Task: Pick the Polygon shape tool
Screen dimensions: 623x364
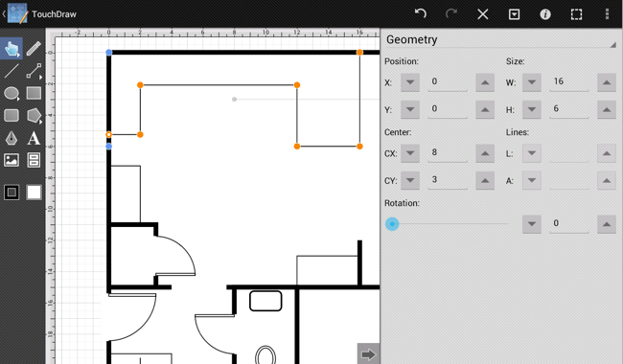Action: (34, 116)
